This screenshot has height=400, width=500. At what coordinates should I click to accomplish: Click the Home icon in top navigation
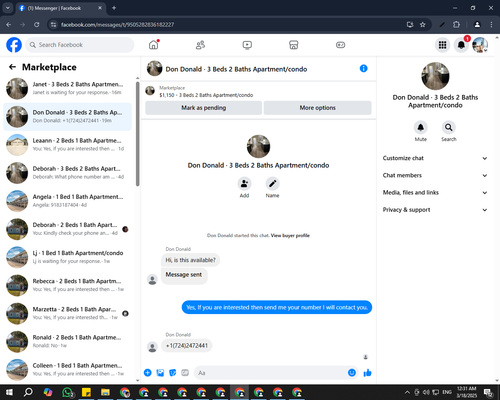click(154, 45)
